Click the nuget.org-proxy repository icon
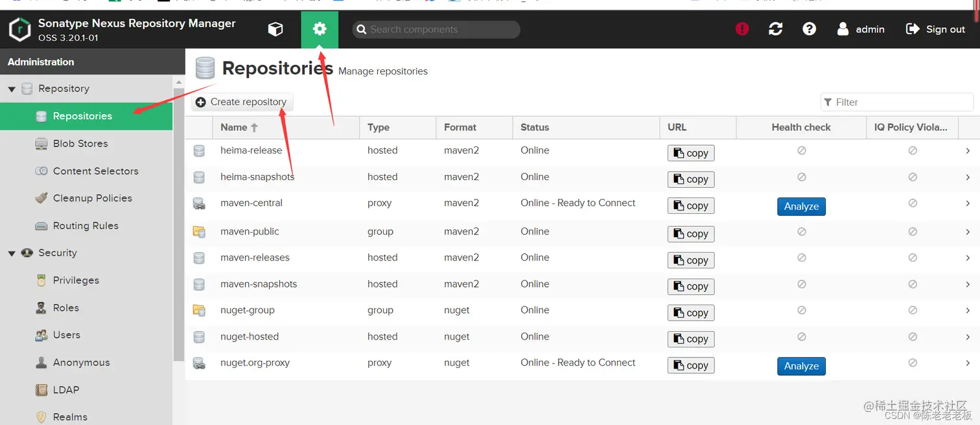This screenshot has height=425, width=980. 199,363
